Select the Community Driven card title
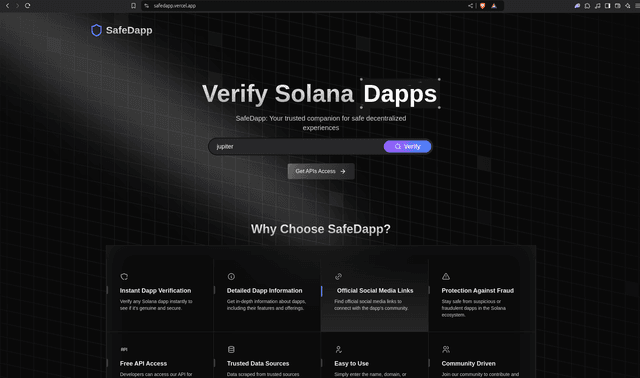This screenshot has width=640, height=378. tap(469, 364)
